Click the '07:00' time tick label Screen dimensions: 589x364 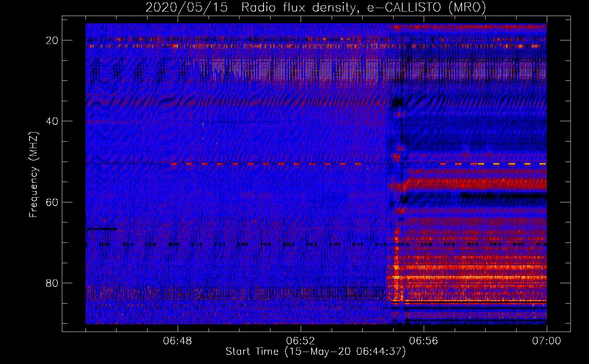pos(546,341)
